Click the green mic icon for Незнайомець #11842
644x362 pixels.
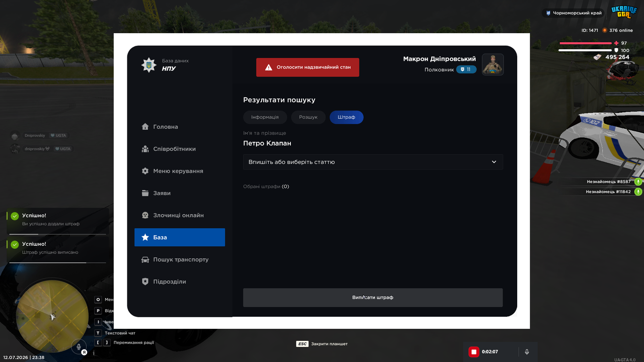coord(638,192)
